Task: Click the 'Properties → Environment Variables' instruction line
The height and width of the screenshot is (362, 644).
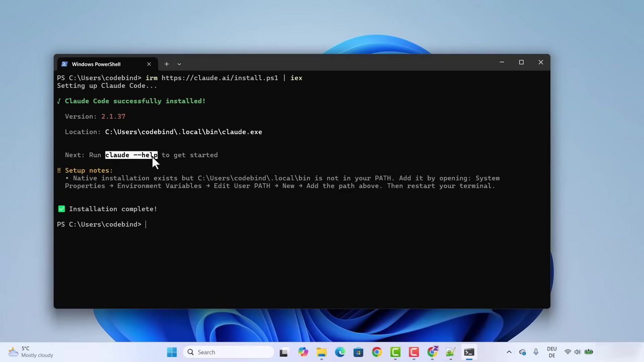Action: point(280,186)
